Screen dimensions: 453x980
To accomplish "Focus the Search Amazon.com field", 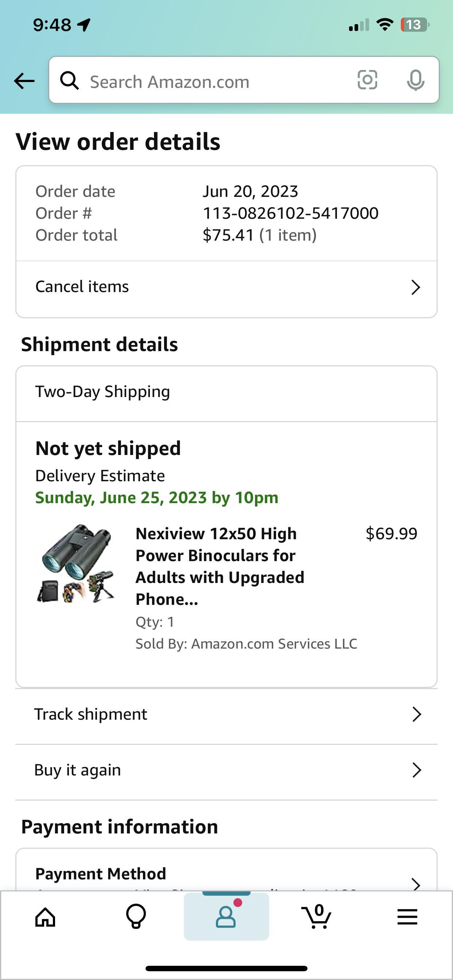I will pos(213,81).
